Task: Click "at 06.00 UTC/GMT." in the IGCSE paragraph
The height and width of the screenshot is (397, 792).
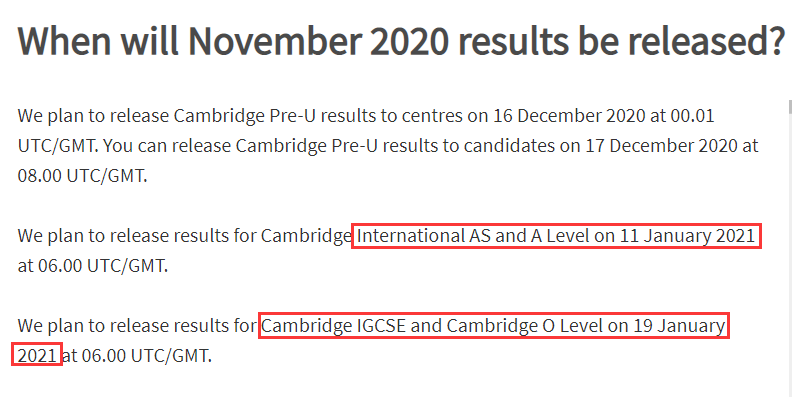Action: click(136, 356)
